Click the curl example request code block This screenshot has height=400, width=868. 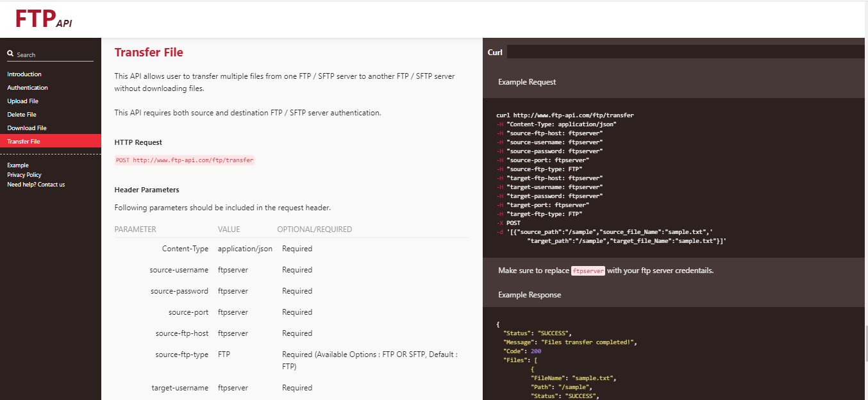[x=609, y=178]
